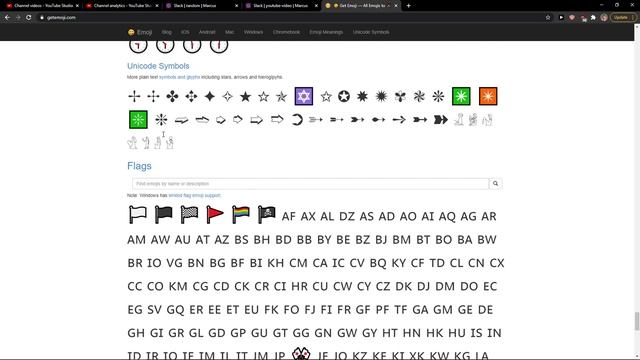Open Unicode Symbols nav link
This screenshot has height=360, width=640.
(371, 32)
